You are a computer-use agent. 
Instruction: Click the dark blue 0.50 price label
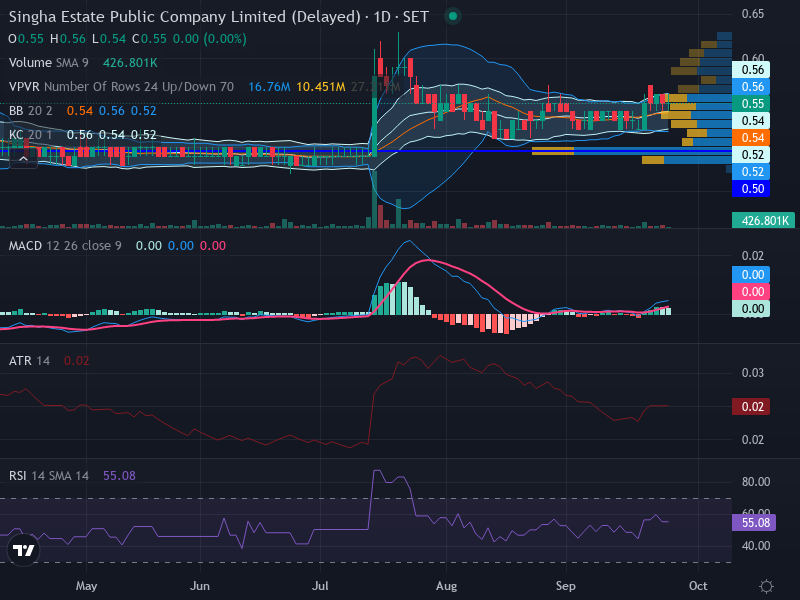[751, 189]
